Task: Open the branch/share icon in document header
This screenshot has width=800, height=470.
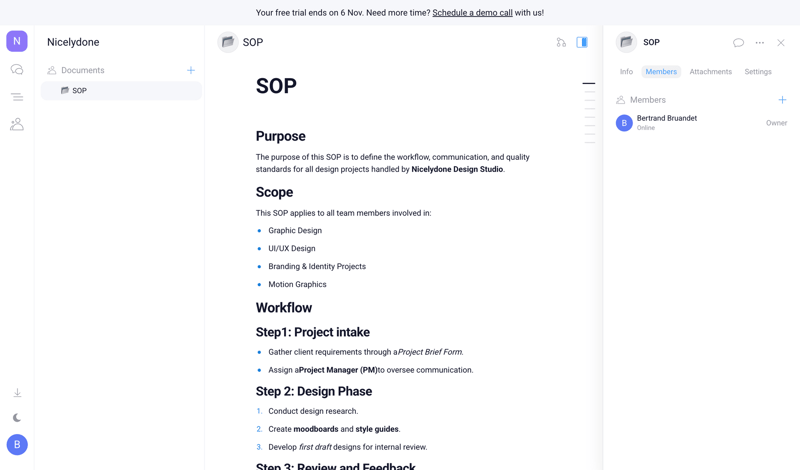Action: point(561,43)
